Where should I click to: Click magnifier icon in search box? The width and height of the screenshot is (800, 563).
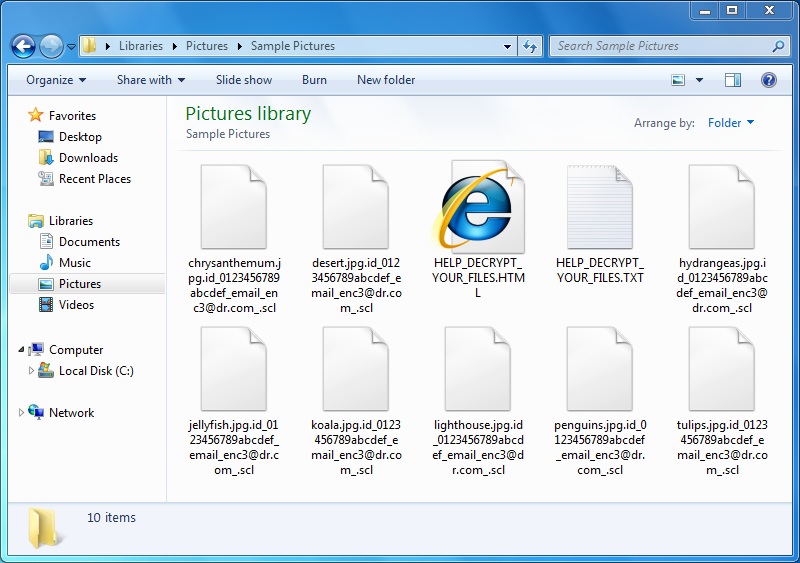point(778,46)
